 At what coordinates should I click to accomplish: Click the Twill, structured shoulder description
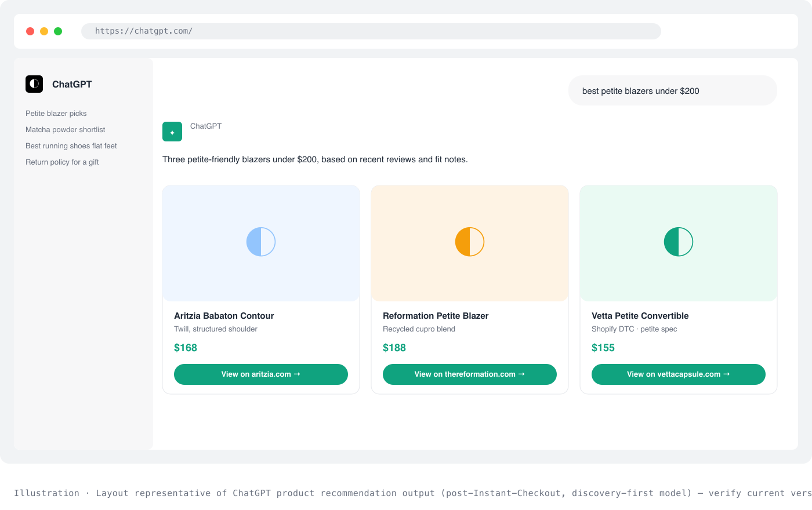216,329
